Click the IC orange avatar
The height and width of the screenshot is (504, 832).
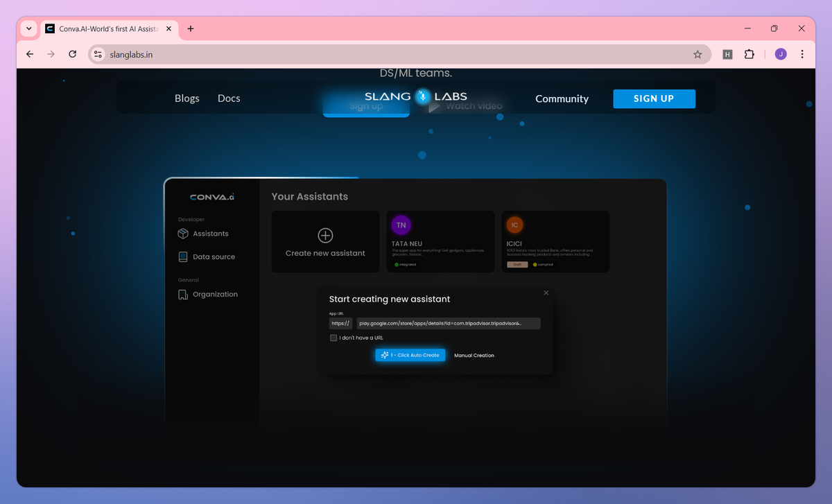(514, 225)
